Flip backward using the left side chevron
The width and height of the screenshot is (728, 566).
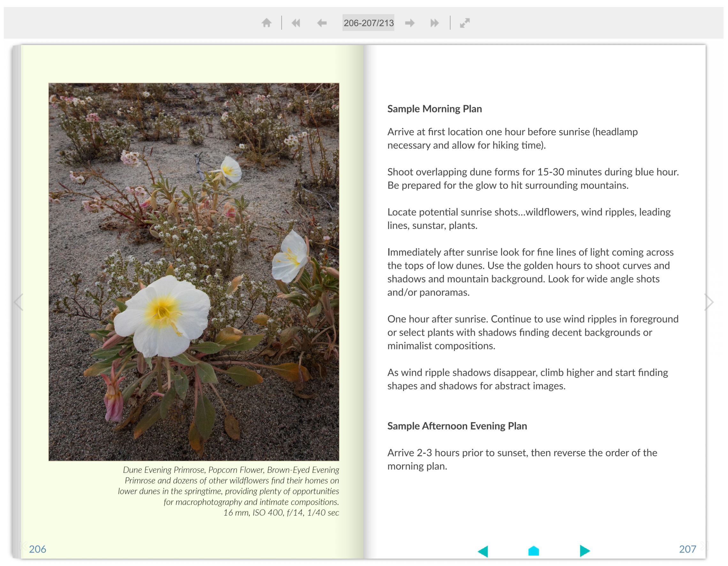coord(19,302)
